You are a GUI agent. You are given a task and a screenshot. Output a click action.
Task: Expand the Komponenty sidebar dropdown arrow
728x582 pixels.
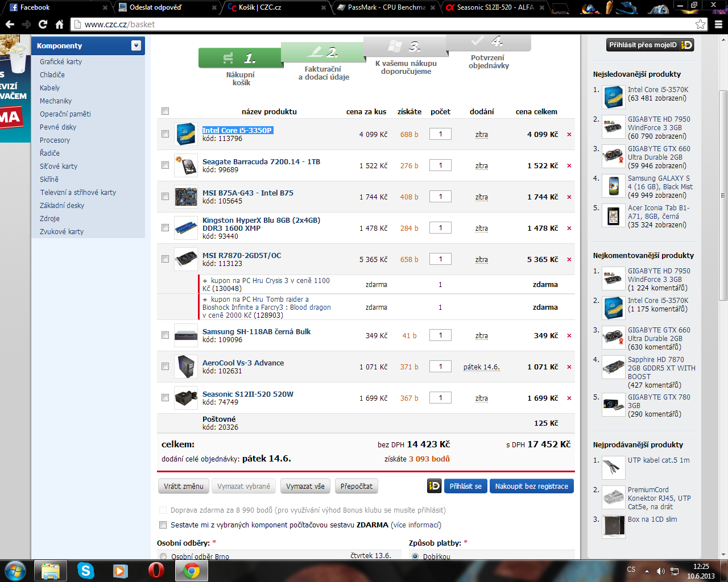point(136,45)
